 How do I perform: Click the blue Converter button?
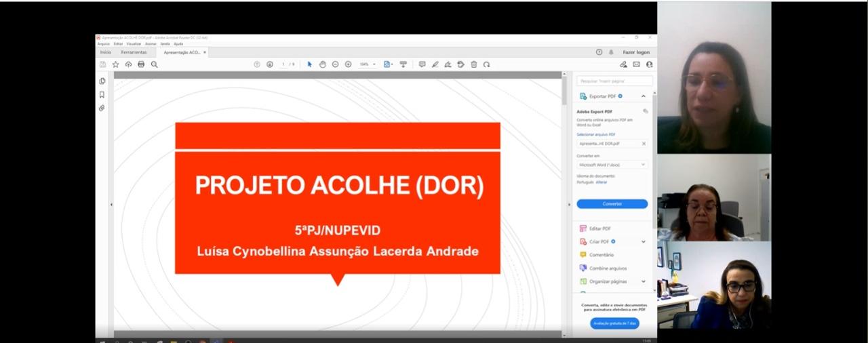(612, 203)
